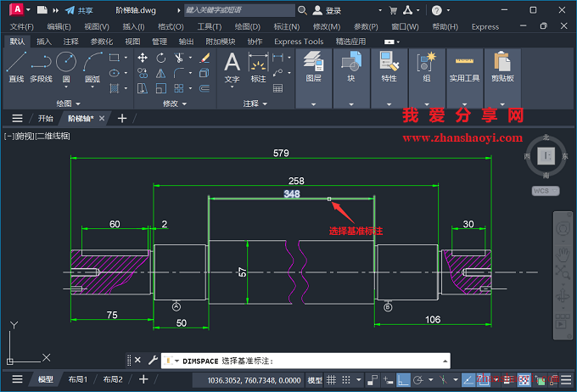Select the Line (直线) drawing tool
This screenshot has width=577, height=392.
[16, 67]
